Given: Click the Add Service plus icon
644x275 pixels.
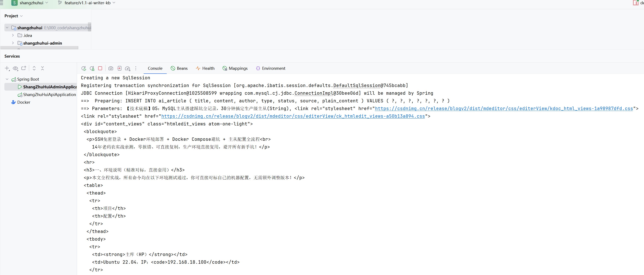Looking at the screenshot, I should (x=7, y=68).
